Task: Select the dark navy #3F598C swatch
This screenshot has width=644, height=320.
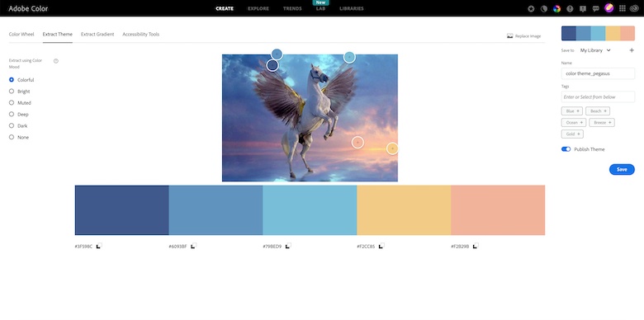Action: [121, 210]
